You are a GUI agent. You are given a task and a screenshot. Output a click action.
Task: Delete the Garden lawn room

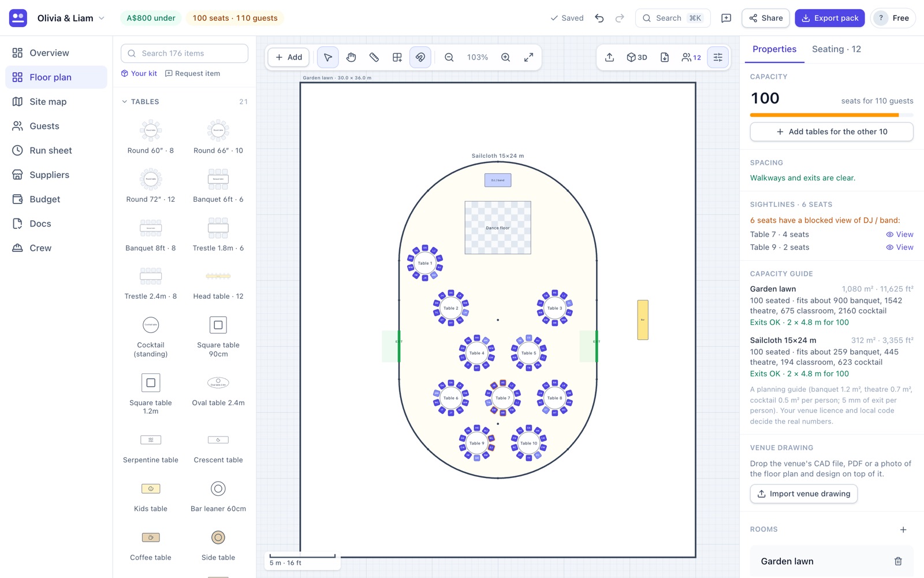pyautogui.click(x=898, y=561)
